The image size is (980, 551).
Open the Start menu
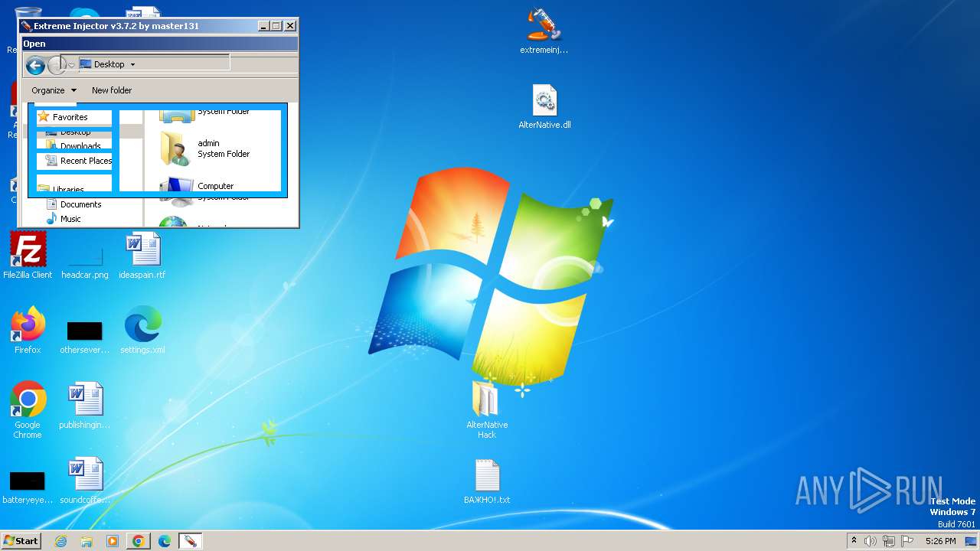coord(21,541)
